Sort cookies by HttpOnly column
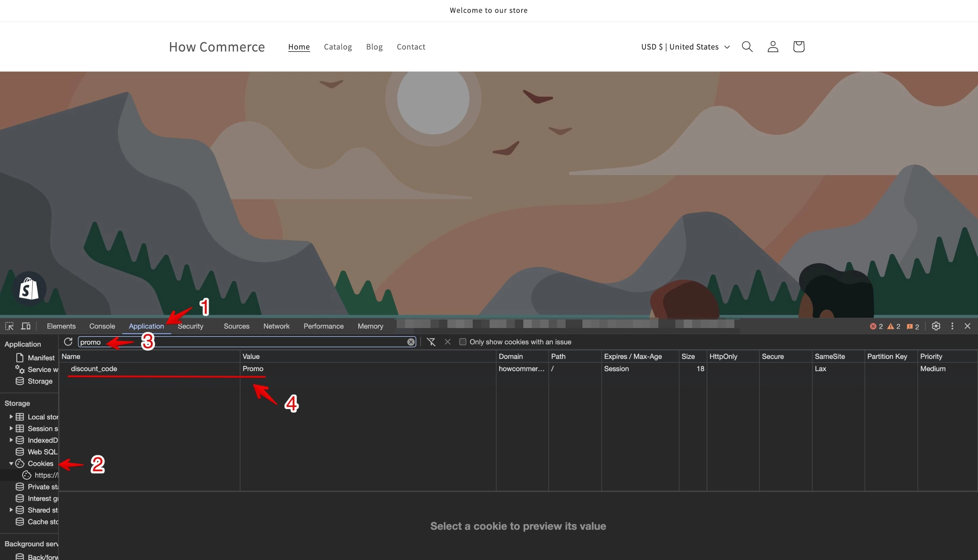Image resolution: width=978 pixels, height=560 pixels. 733,357
